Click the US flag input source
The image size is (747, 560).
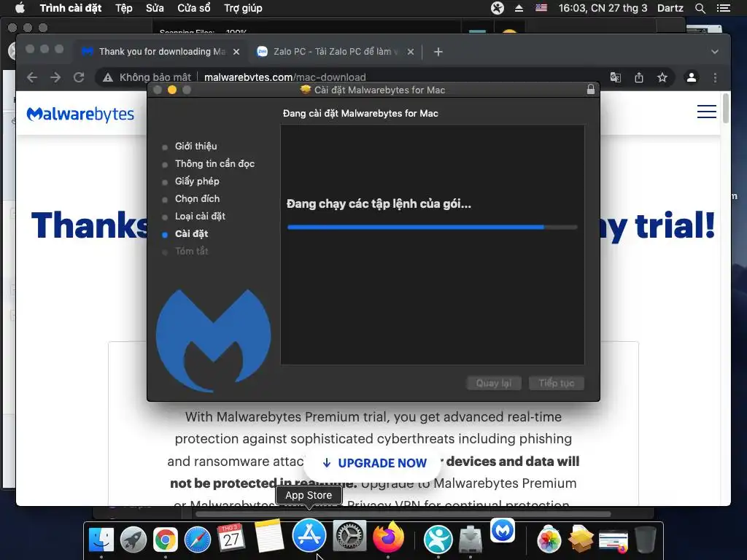541,8
